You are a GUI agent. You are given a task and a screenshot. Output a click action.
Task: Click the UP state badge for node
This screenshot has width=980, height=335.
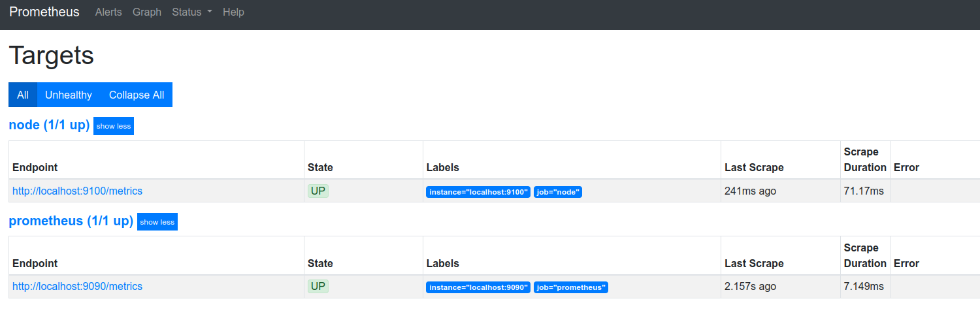pos(318,191)
